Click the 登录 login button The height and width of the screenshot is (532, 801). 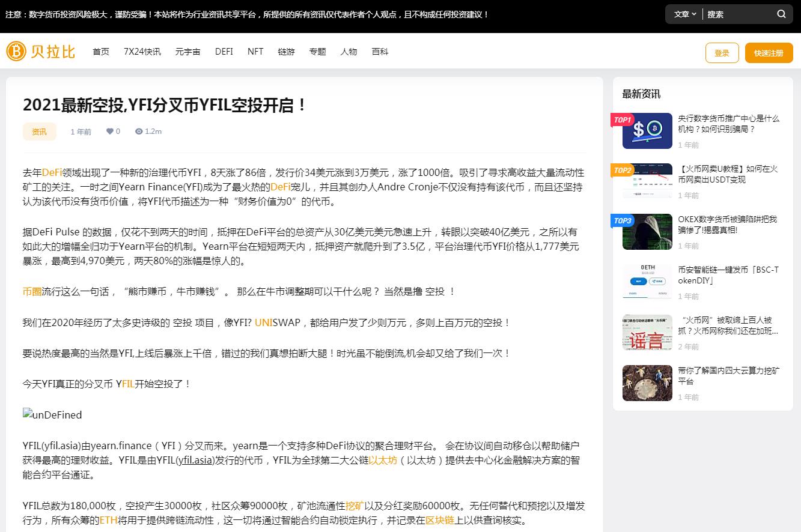click(x=722, y=53)
